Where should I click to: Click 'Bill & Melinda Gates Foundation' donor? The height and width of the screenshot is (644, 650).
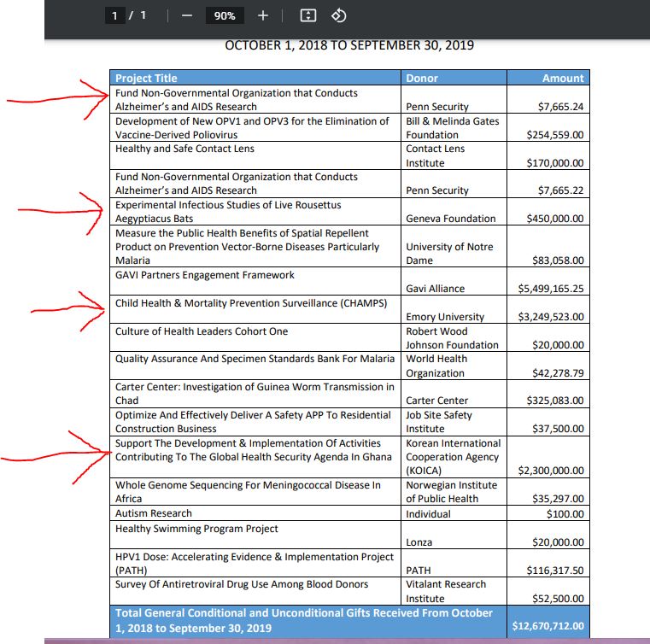click(x=452, y=128)
